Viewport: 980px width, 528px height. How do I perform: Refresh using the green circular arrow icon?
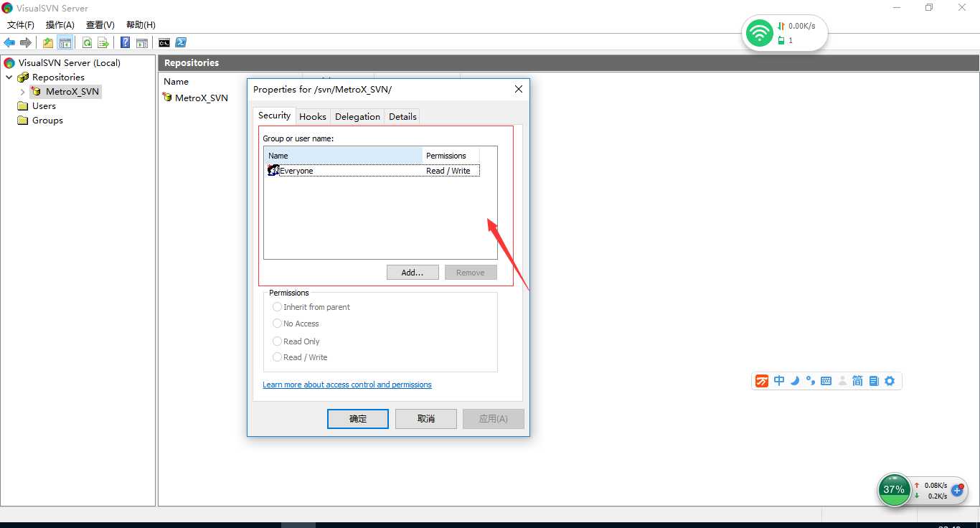click(x=87, y=43)
